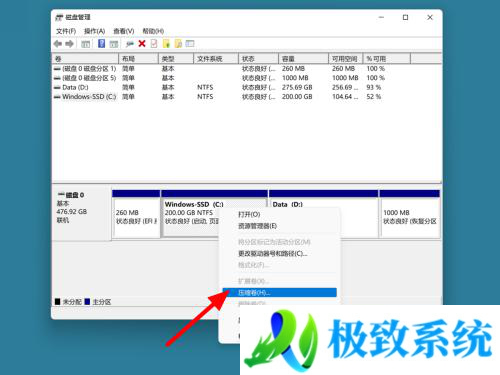Screen dimensions: 500x375
Task: Open Help via blue question mark icon
Action: tap(102, 44)
